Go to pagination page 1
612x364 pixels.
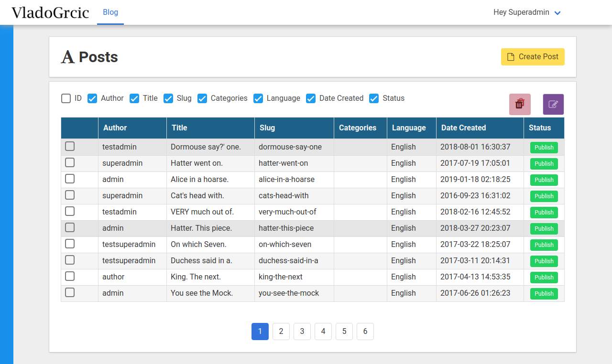click(x=260, y=332)
